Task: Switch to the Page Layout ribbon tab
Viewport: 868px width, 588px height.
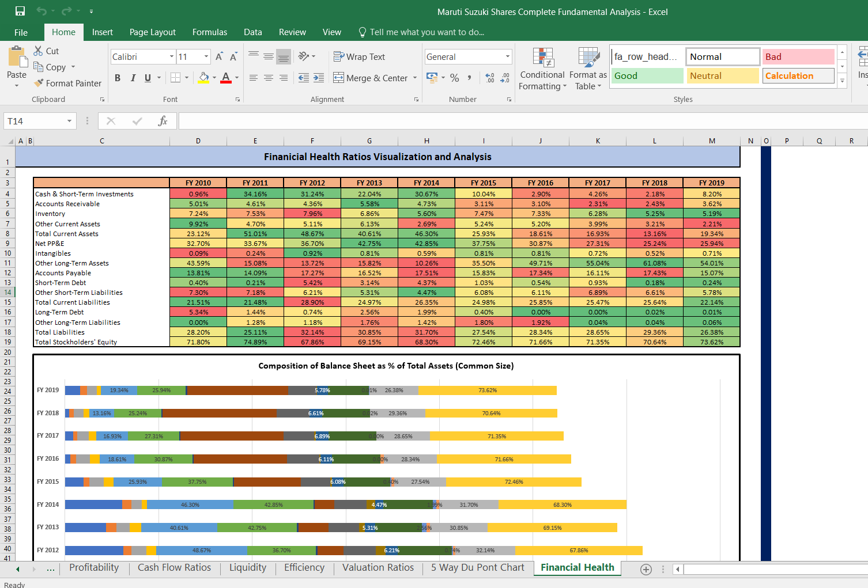Action: pyautogui.click(x=153, y=32)
